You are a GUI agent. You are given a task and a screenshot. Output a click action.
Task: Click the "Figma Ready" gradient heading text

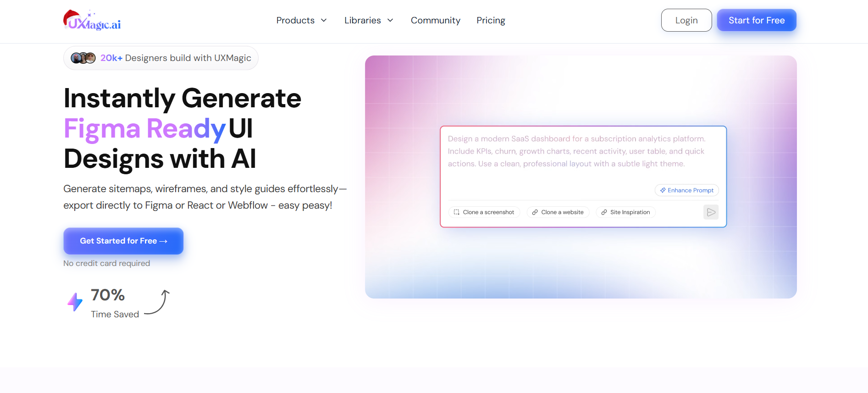pos(144,128)
